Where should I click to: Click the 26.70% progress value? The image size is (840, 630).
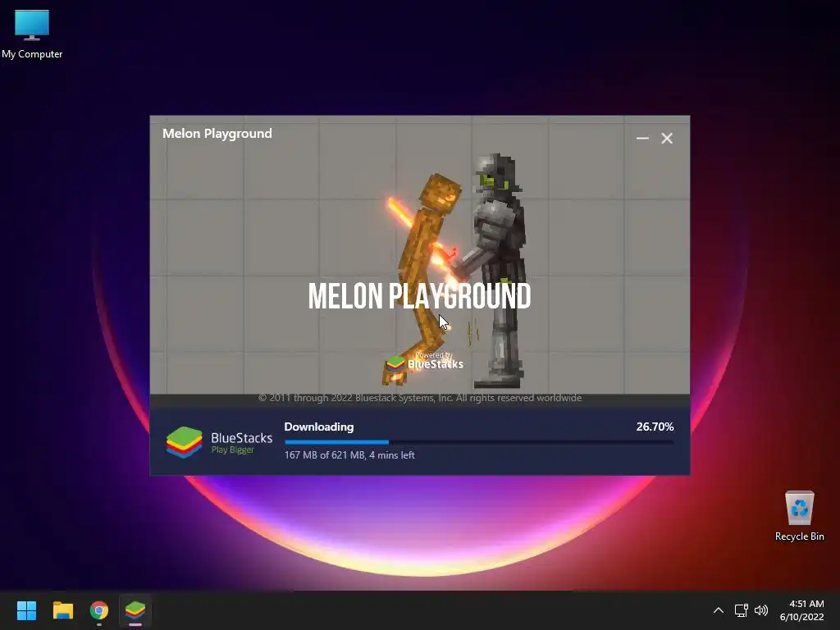coord(655,427)
